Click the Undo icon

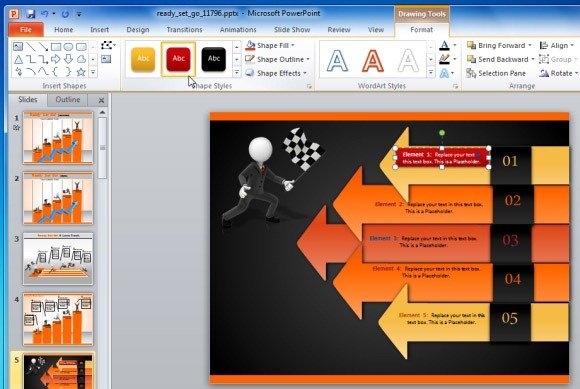coord(45,14)
